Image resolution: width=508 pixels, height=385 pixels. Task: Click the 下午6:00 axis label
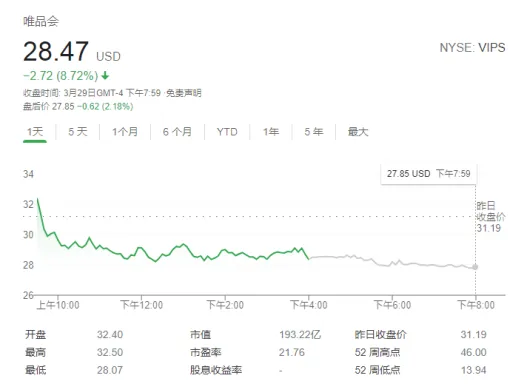point(392,305)
